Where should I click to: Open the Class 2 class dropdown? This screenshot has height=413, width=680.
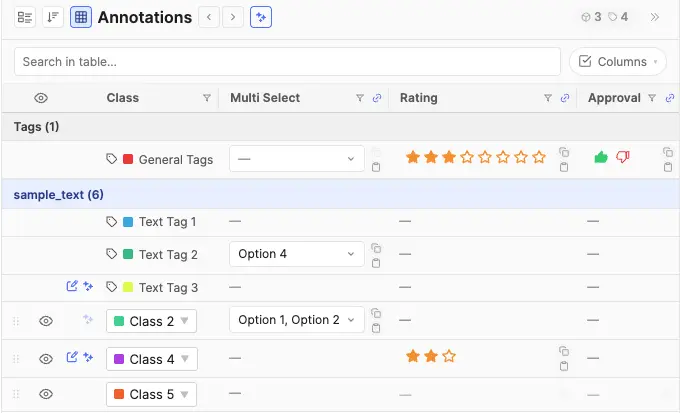coord(151,321)
